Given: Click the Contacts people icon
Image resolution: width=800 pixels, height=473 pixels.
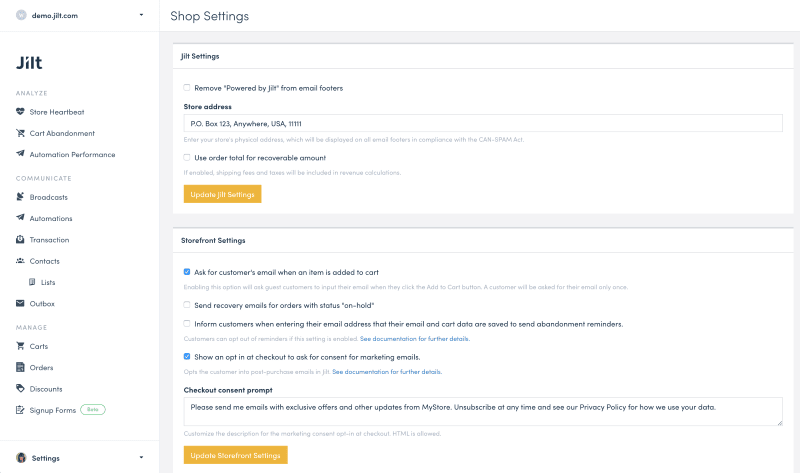Looking at the screenshot, I should coord(20,260).
